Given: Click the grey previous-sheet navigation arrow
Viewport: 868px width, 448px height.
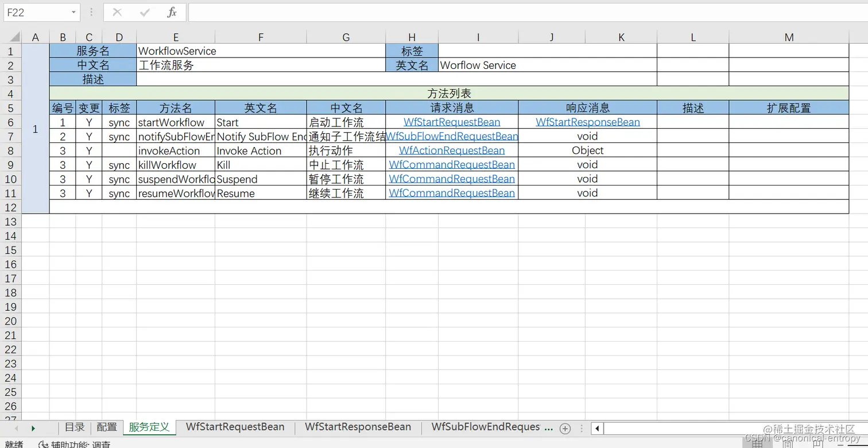Looking at the screenshot, I should [x=16, y=428].
